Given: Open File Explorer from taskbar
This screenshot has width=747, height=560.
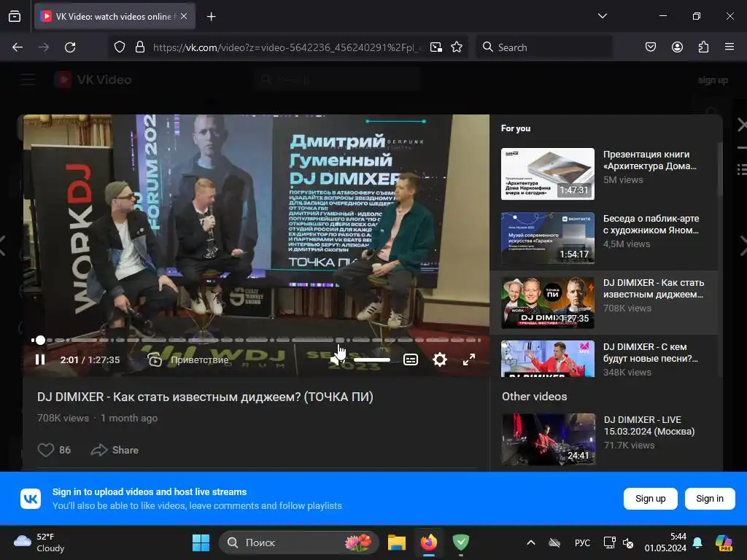Looking at the screenshot, I should (x=396, y=542).
